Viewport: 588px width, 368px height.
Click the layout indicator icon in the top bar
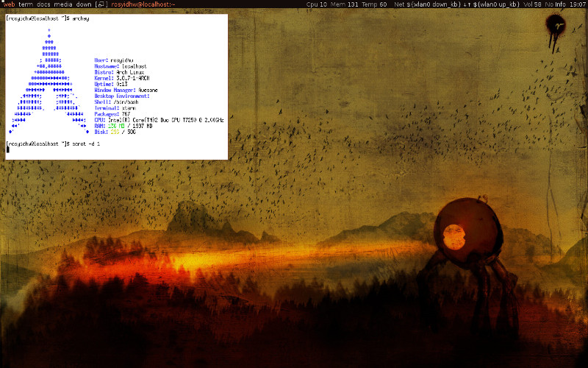coord(101,4)
